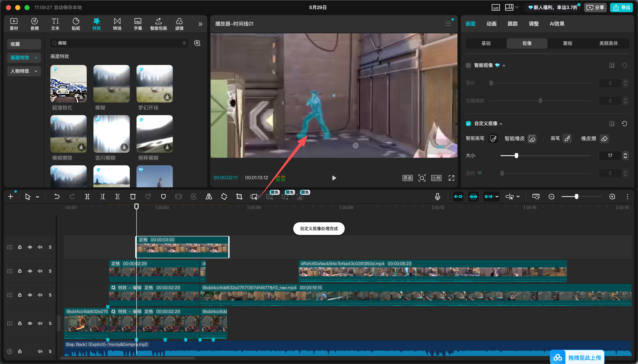Undo the last edit in timeline toolbar
638x364 pixels.
57,197
